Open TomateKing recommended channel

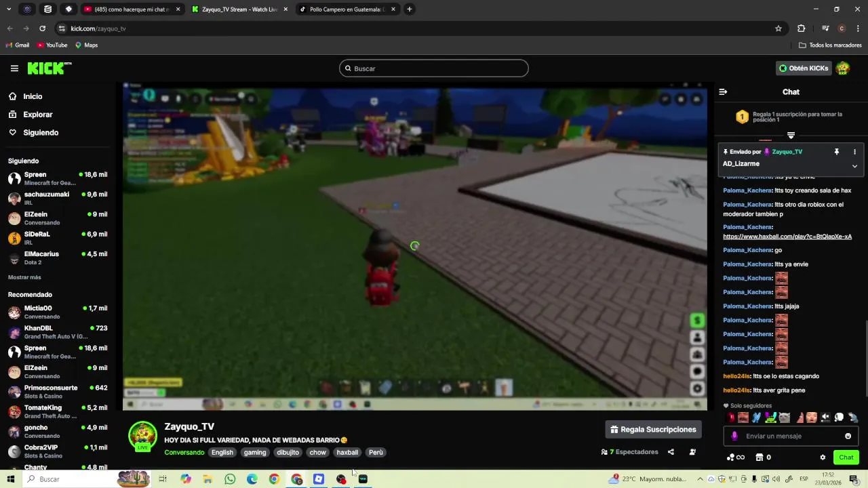58,411
